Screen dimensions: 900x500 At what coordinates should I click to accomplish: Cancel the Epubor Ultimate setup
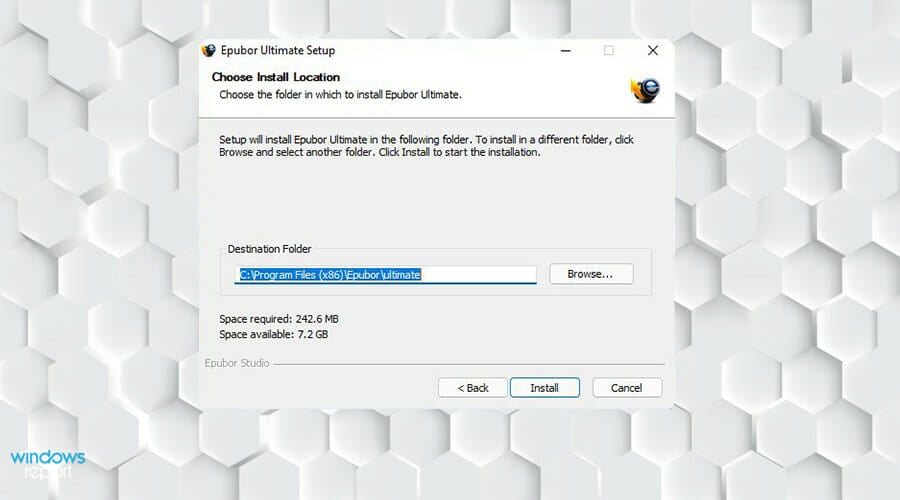pyautogui.click(x=627, y=388)
